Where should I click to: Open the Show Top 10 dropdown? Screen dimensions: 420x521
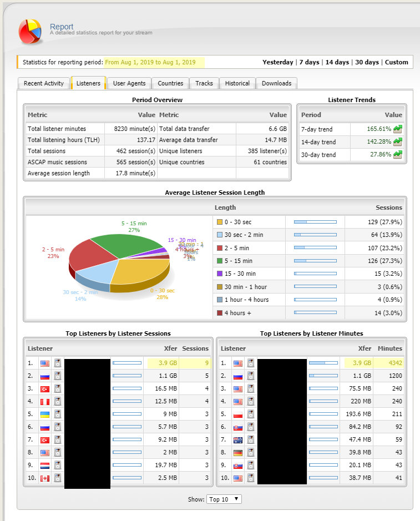pyautogui.click(x=224, y=499)
